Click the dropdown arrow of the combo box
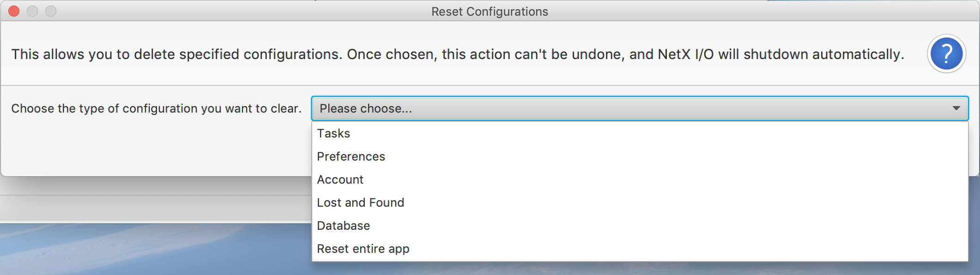Viewport: 980px width, 275px height. tap(956, 108)
